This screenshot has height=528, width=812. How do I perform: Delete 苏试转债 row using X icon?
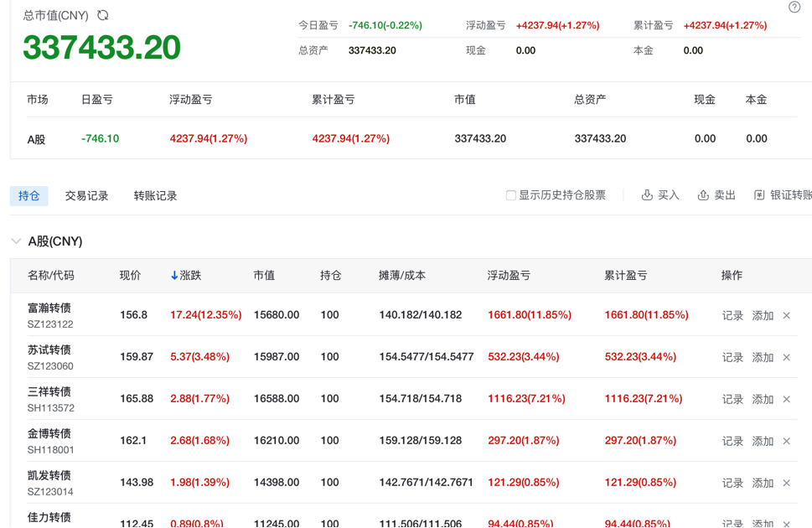click(786, 358)
